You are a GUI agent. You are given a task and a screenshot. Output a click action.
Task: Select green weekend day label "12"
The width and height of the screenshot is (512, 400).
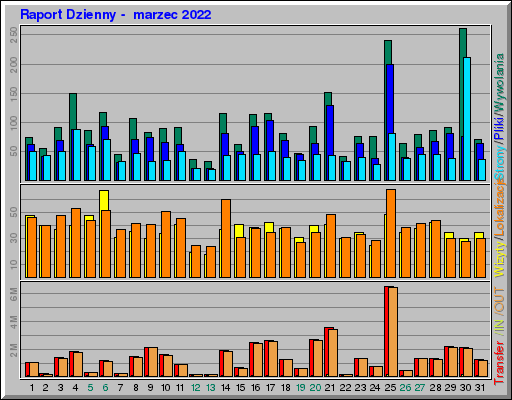pos(195,388)
